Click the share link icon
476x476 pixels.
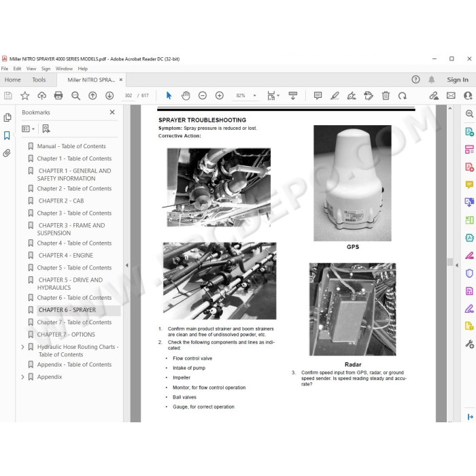click(x=434, y=96)
